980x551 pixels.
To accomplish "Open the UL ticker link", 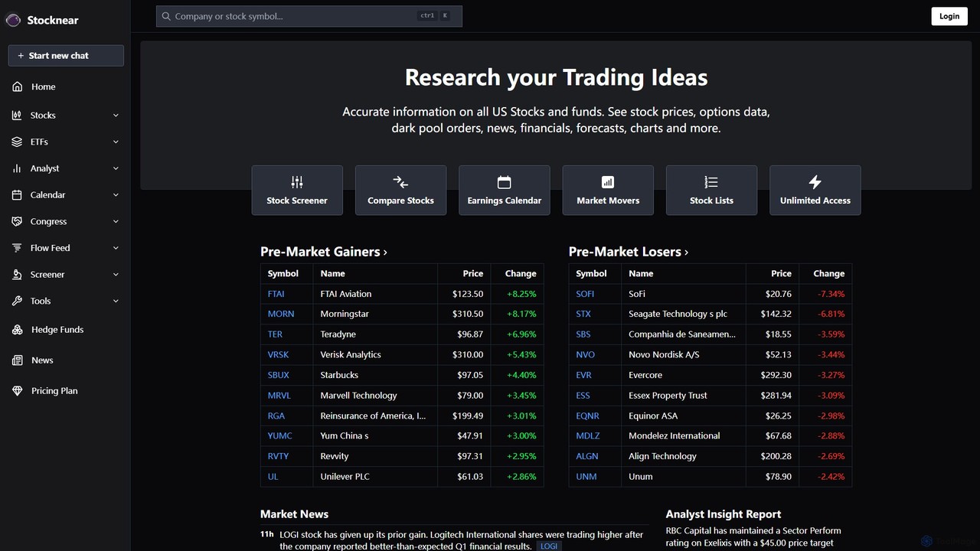I will tap(273, 477).
